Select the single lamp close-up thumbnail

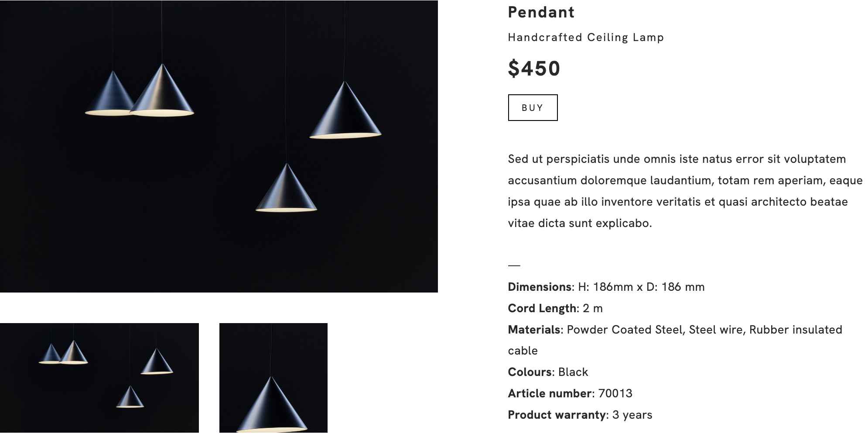[x=273, y=378]
